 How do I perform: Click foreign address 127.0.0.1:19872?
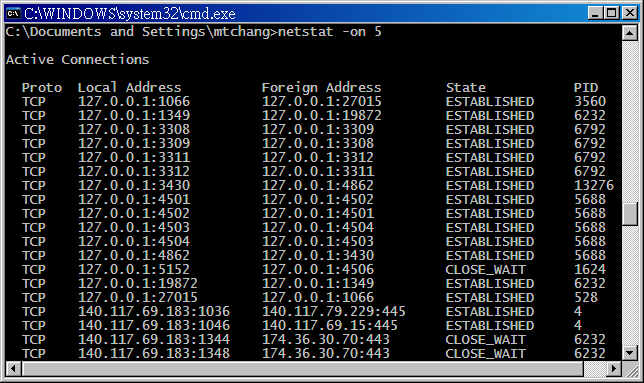click(x=322, y=115)
